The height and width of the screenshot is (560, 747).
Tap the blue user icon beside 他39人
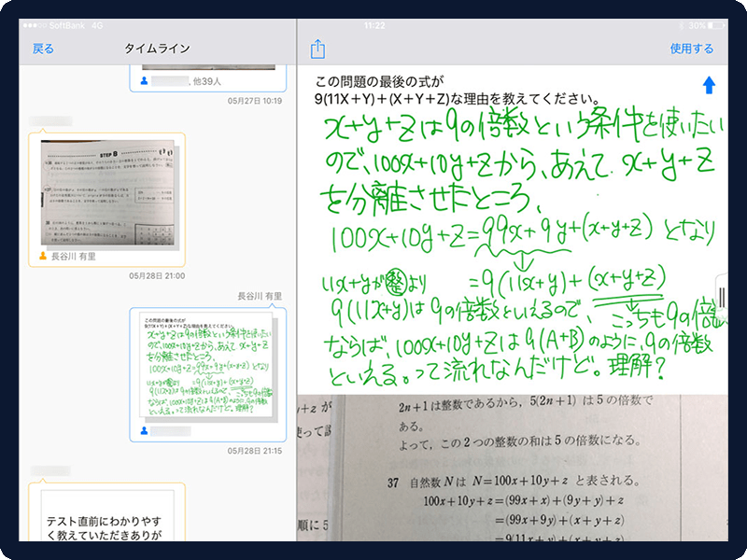pos(145,81)
